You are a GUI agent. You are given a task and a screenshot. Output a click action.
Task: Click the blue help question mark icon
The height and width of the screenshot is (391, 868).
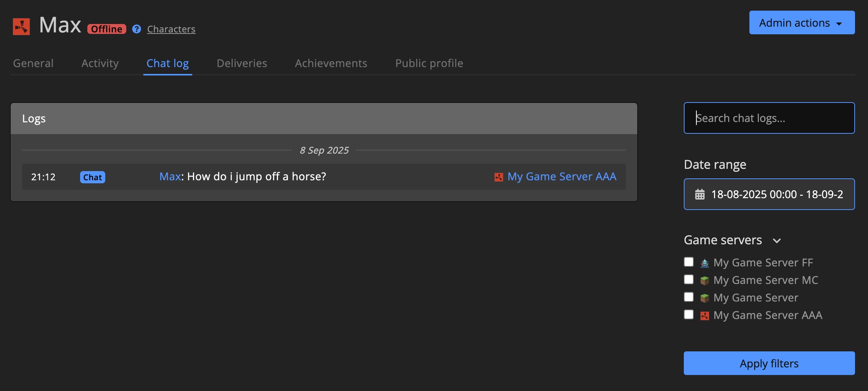tap(137, 29)
